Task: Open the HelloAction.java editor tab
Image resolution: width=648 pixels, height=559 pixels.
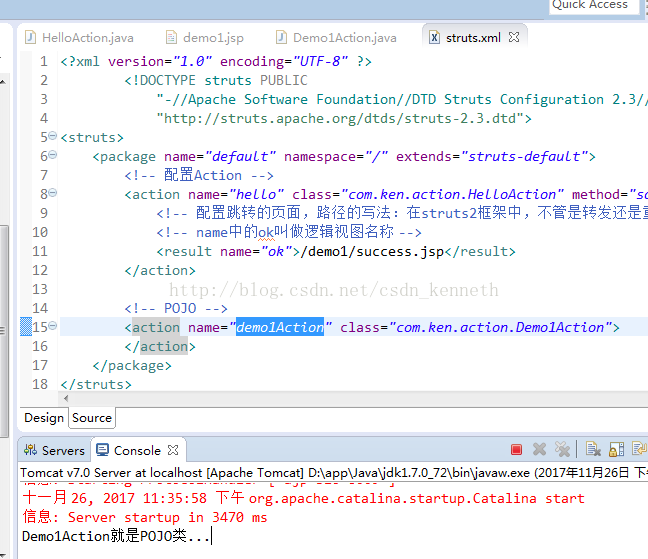Action: pos(79,38)
